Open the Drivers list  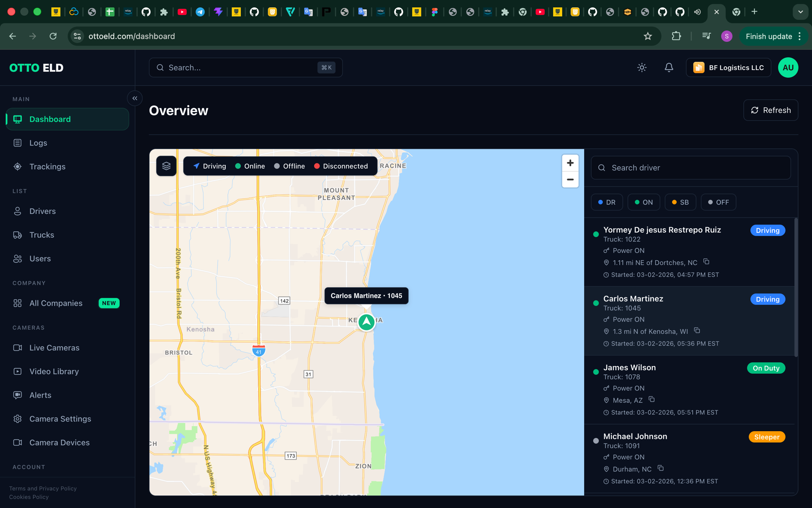42,211
